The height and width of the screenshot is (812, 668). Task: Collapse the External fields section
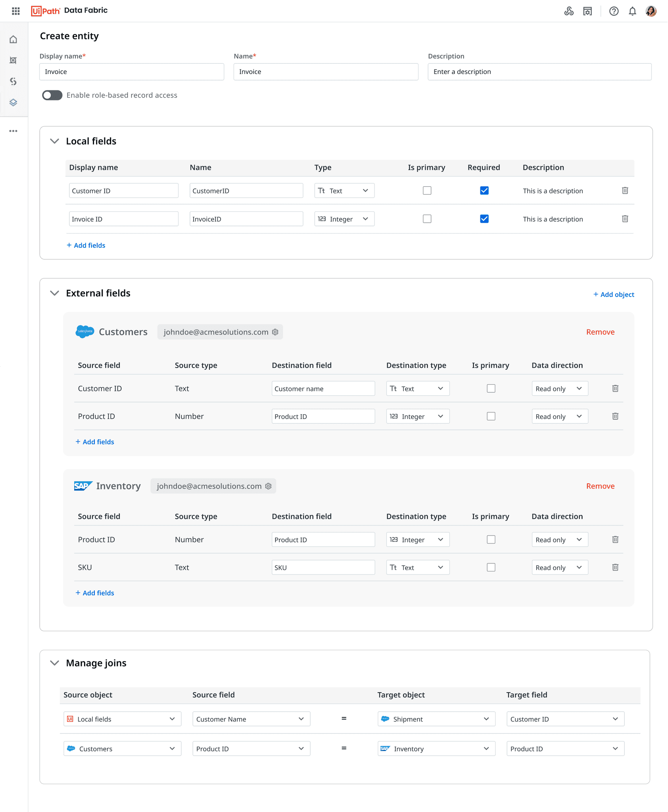click(x=55, y=293)
